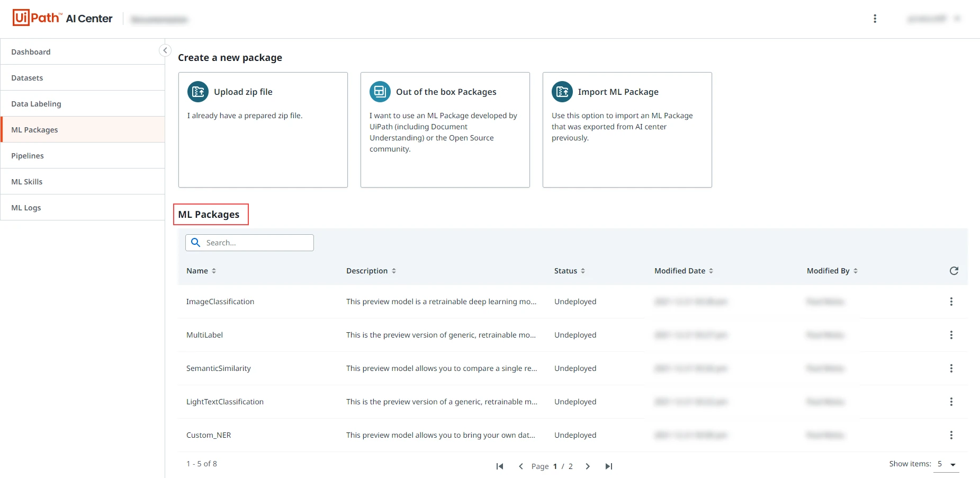Go to the first page
The image size is (980, 478).
[x=499, y=466]
